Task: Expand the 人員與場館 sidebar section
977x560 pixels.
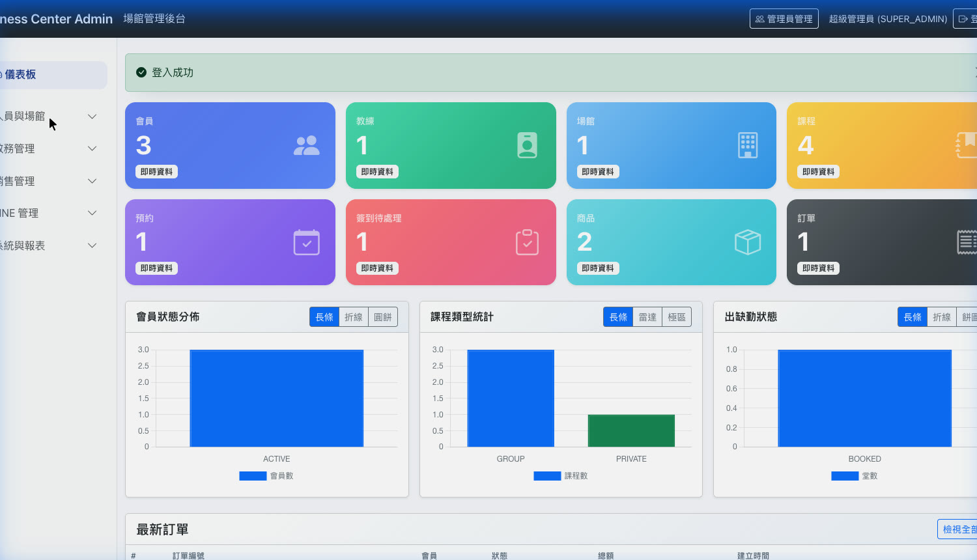Action: point(49,116)
